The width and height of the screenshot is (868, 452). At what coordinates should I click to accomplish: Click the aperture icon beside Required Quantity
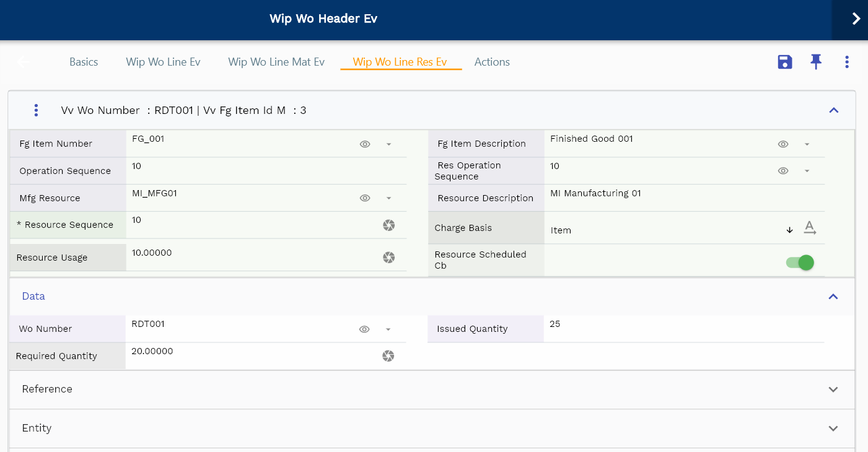click(388, 356)
